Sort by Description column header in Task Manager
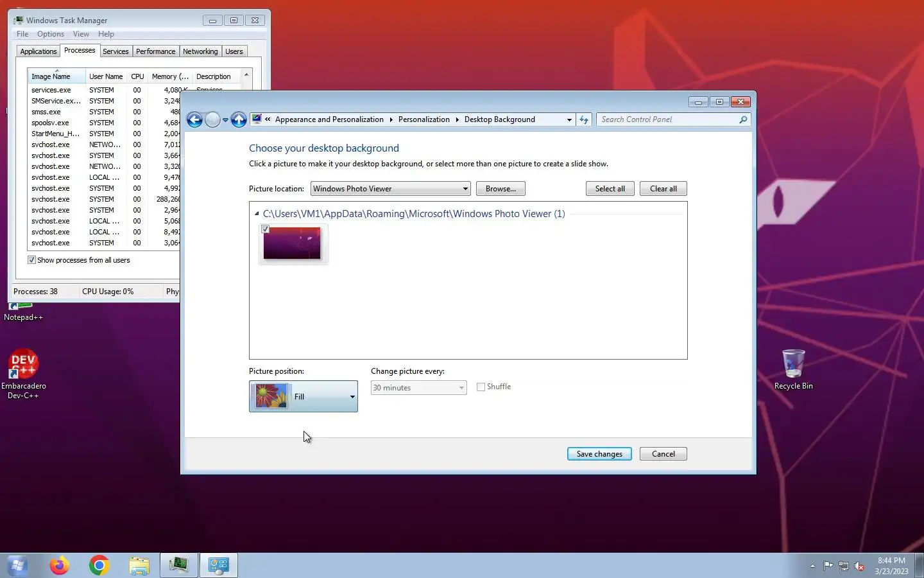The height and width of the screenshot is (578, 924). pos(216,76)
